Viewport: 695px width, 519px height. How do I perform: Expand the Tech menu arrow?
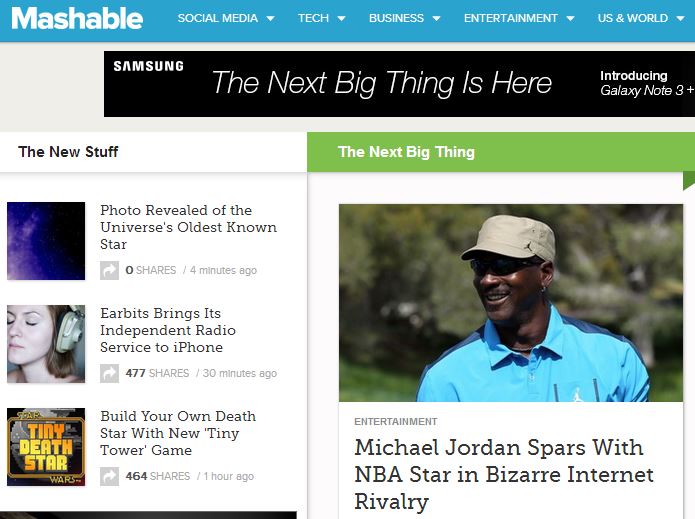point(341,19)
